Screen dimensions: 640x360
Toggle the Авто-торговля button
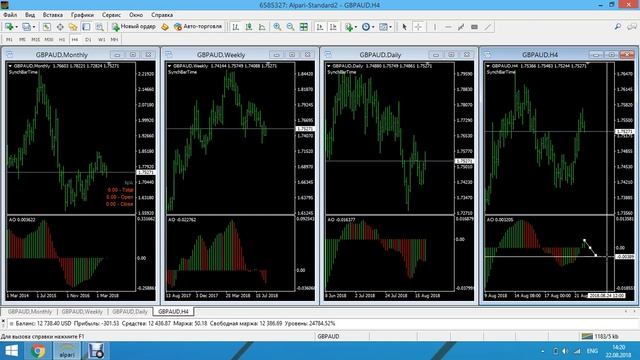point(198,27)
